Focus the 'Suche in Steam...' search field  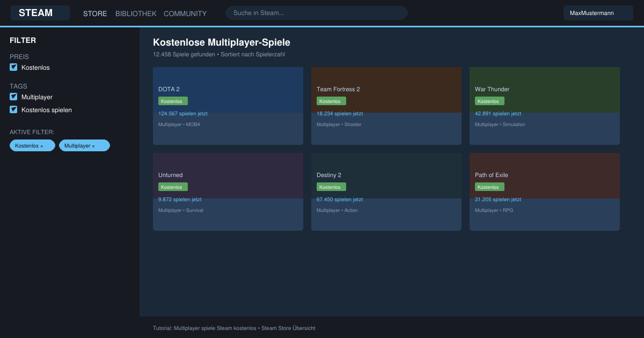tap(317, 13)
